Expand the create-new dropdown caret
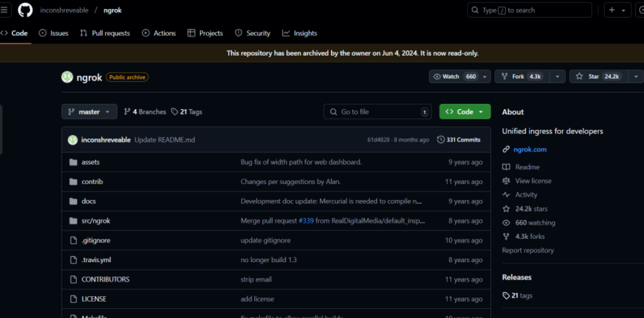 tap(624, 10)
